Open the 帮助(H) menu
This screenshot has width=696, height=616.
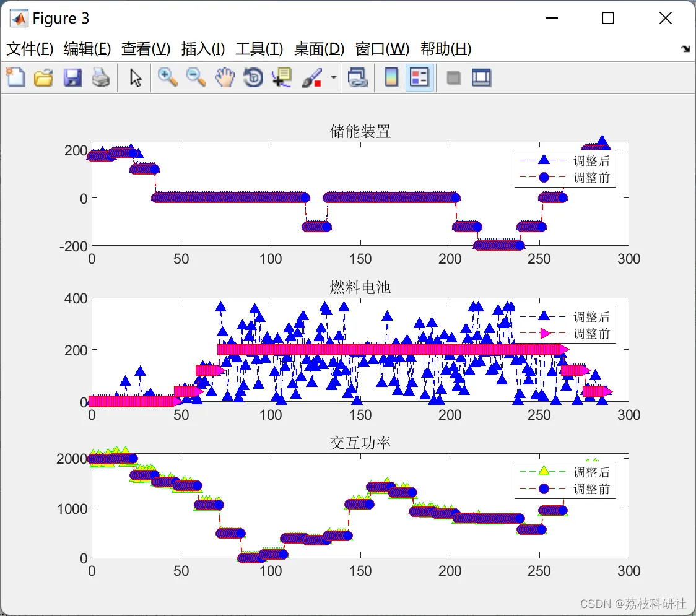point(446,48)
